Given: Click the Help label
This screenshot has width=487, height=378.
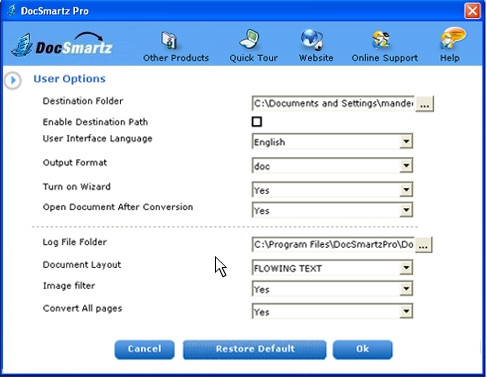Looking at the screenshot, I should pyautogui.click(x=450, y=58).
